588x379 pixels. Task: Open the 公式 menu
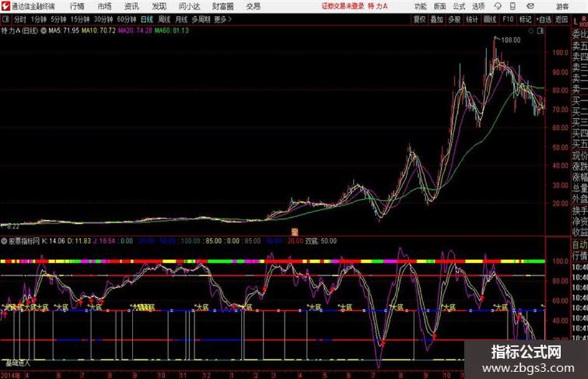tap(459, 6)
